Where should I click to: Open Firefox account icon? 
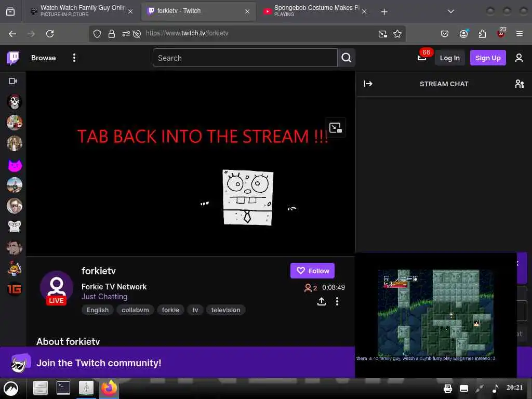464,34
